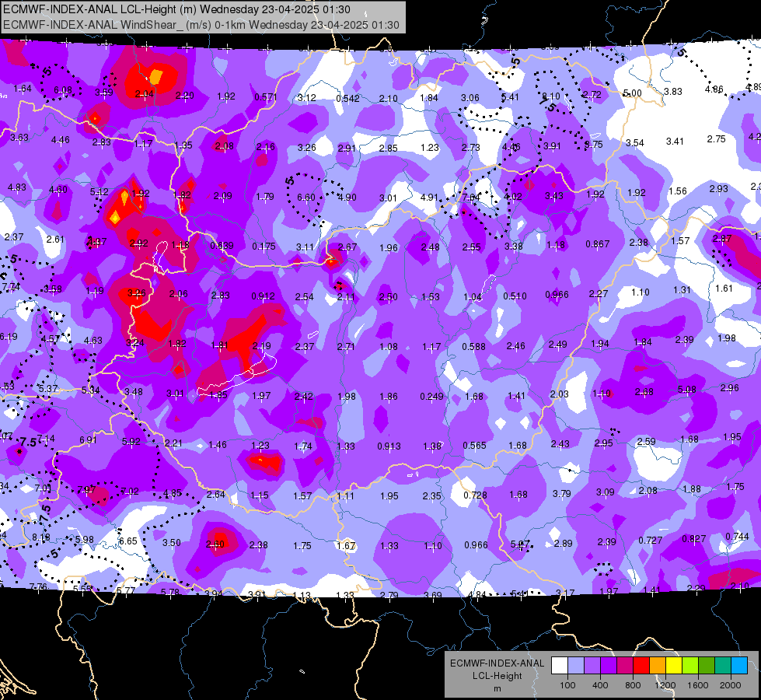Viewport: 761px width, 700px height.
Task: Click the wind shear value 6.65
Action: point(128,541)
